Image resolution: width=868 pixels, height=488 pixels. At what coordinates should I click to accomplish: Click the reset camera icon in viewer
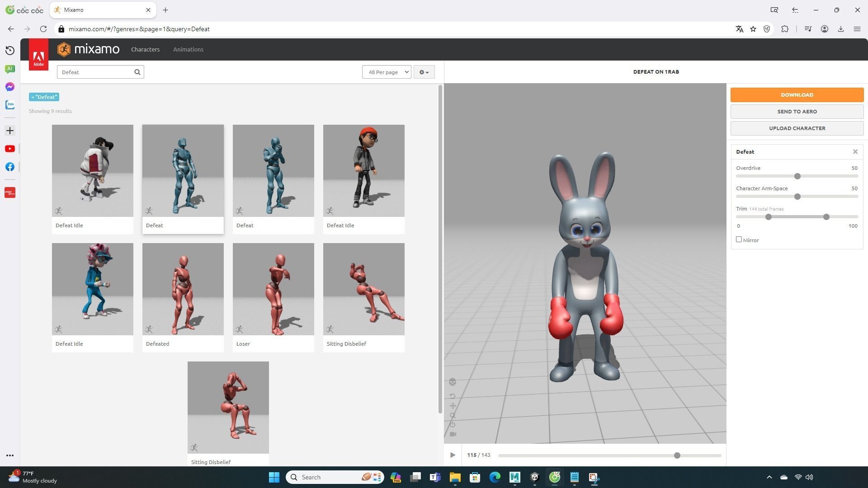(453, 425)
